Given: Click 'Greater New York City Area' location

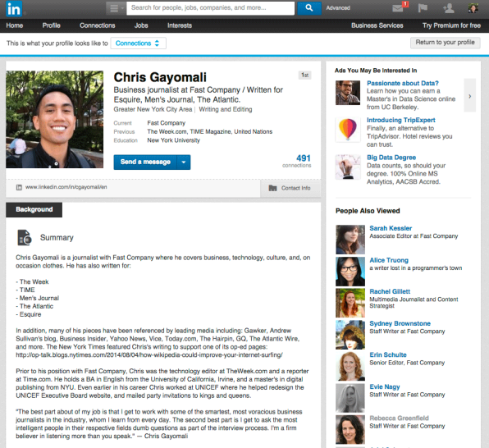Looking at the screenshot, I should tap(153, 109).
